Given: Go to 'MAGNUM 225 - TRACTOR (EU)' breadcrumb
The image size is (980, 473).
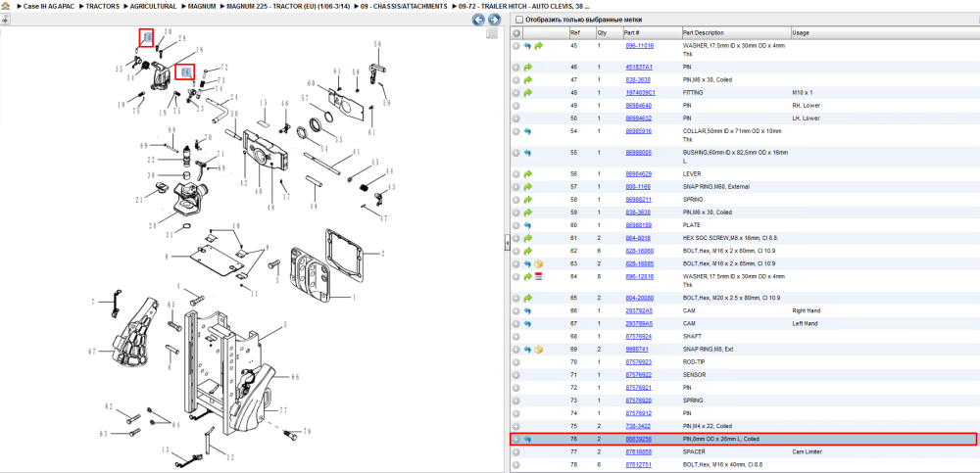Looking at the screenshot, I should tap(288, 6).
